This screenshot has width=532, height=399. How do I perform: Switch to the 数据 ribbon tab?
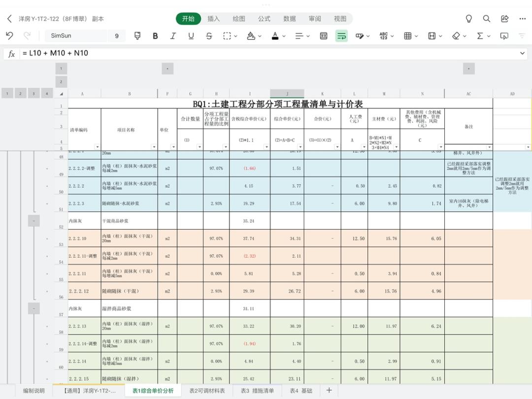tap(290, 18)
